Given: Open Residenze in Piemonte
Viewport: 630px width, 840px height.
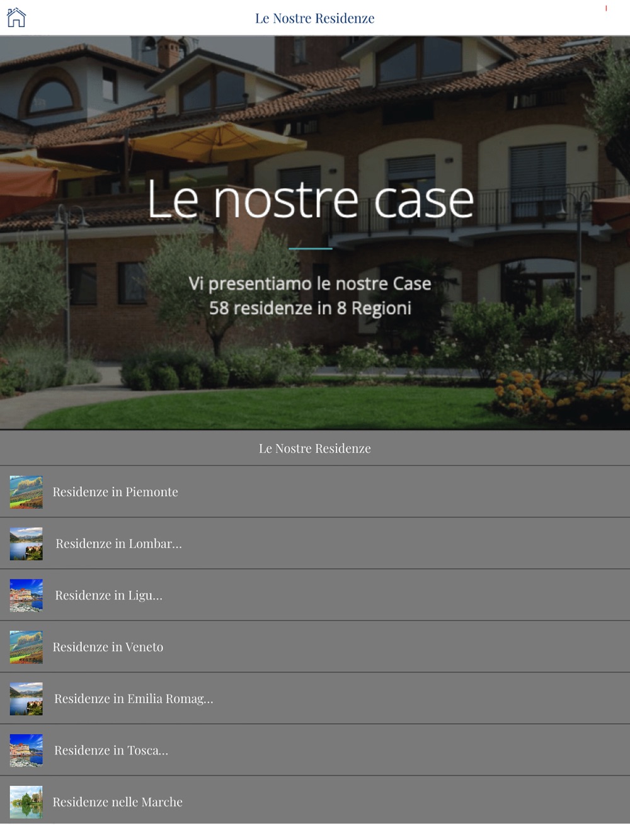Looking at the screenshot, I should 315,492.
